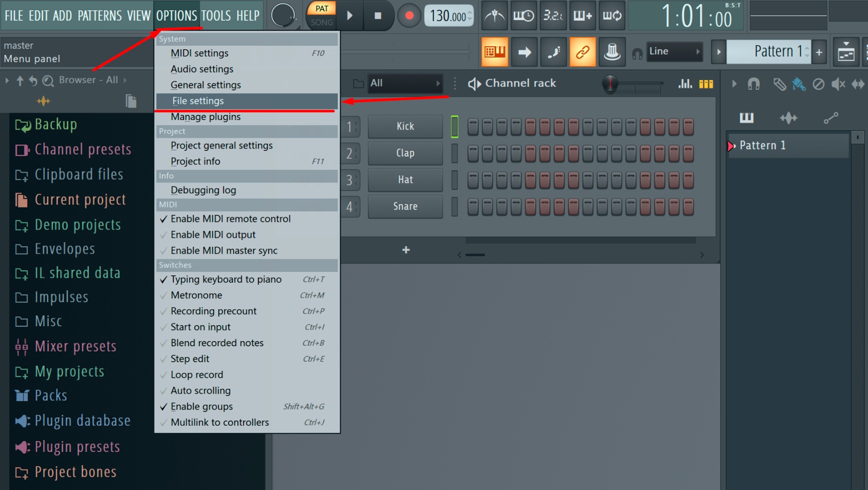Click the stamp tool icon
This screenshot has height=490, width=868.
[x=612, y=52]
